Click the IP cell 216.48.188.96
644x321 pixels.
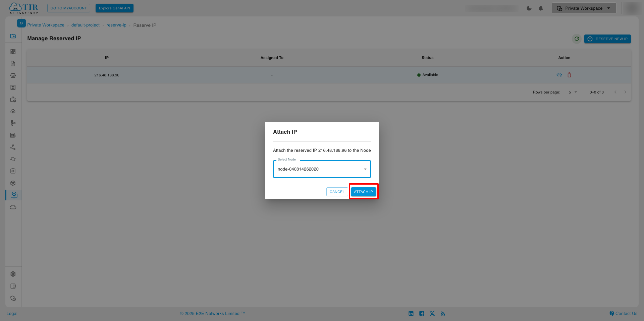tap(107, 75)
